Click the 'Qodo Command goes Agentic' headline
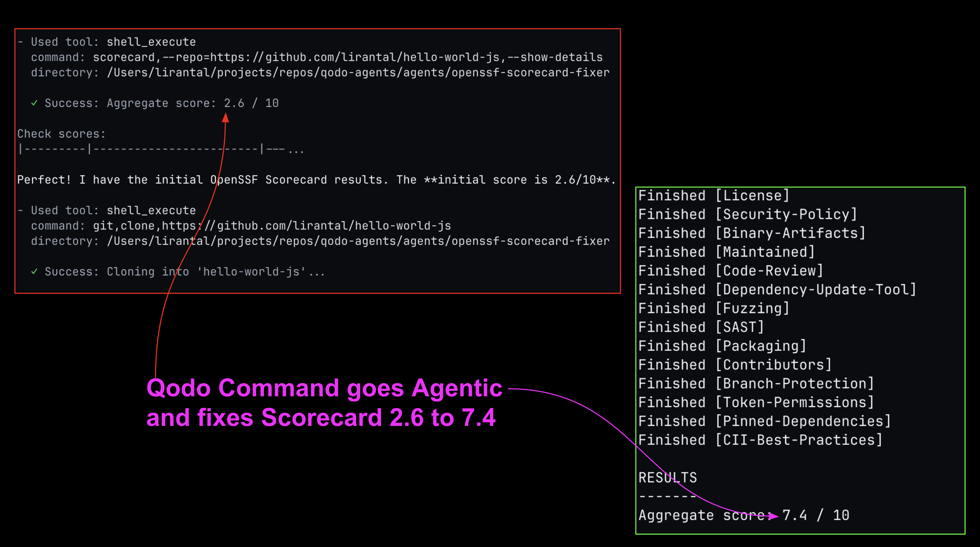Screen dimensions: 980x547 (324, 388)
